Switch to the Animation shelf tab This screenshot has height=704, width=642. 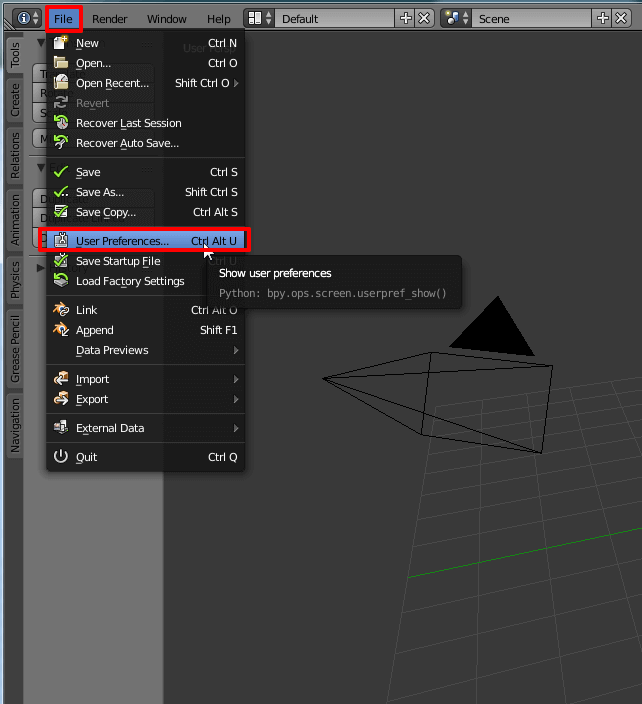click(x=15, y=220)
